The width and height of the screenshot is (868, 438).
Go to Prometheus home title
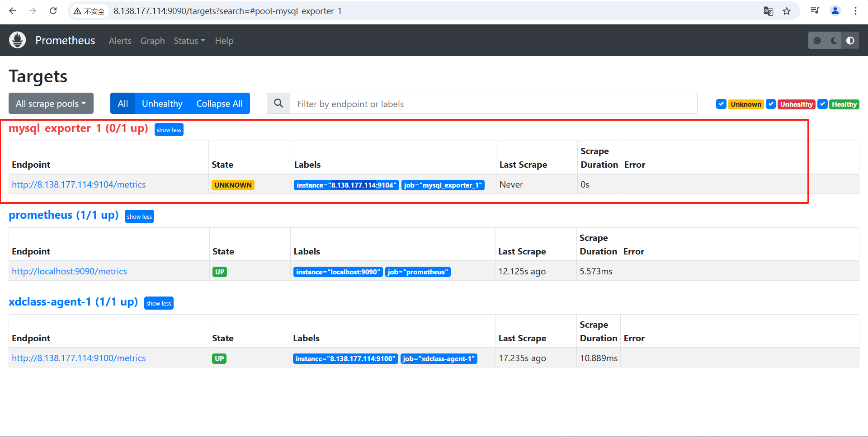coord(65,40)
